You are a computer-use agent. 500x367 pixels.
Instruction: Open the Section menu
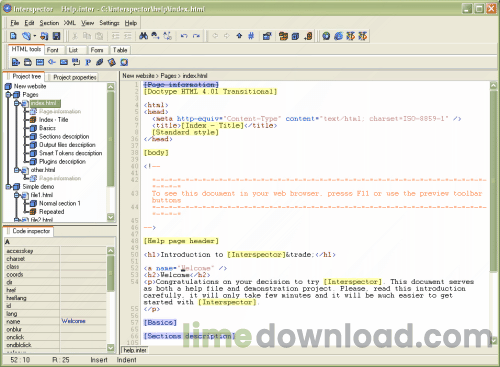coord(49,23)
